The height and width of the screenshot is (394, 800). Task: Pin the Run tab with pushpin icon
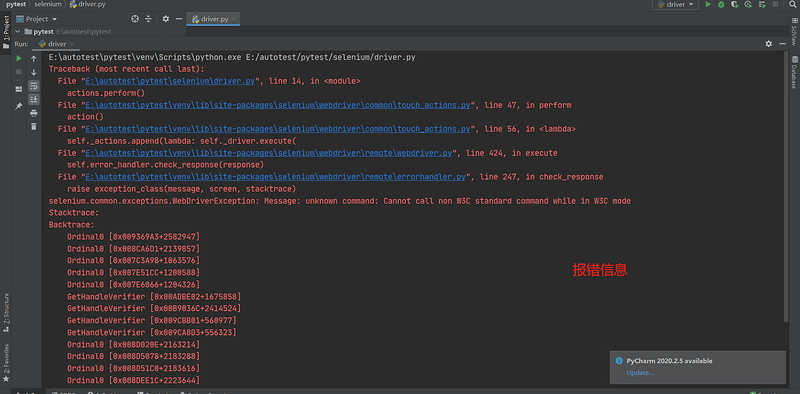[19, 106]
